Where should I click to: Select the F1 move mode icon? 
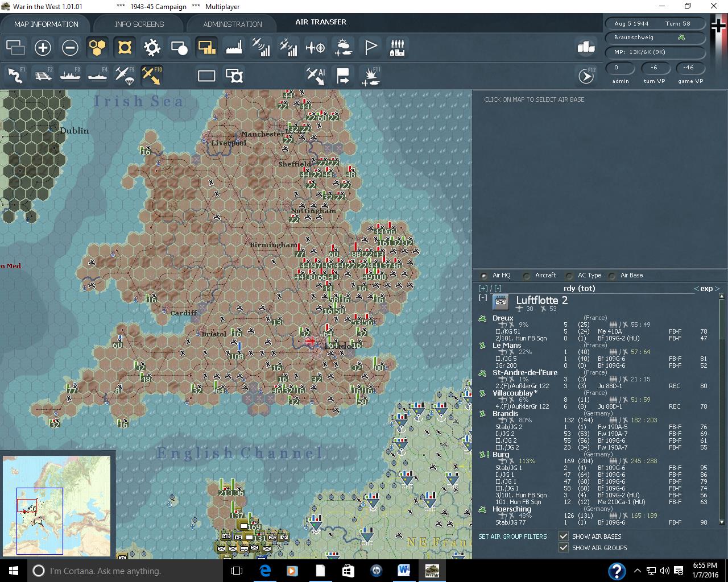[x=15, y=75]
